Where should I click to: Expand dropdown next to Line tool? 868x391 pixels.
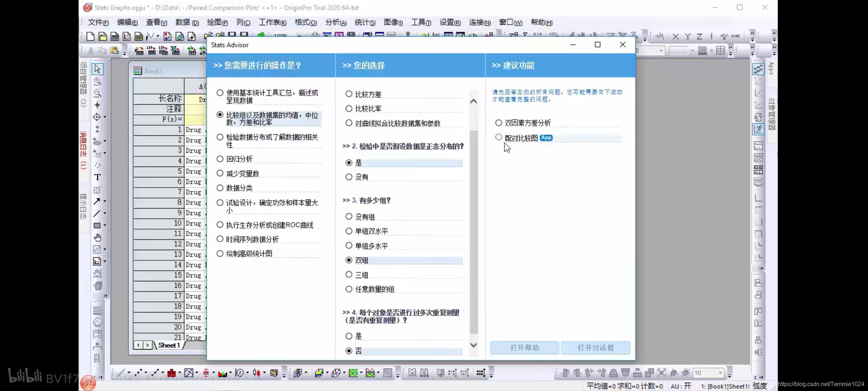tap(105, 214)
